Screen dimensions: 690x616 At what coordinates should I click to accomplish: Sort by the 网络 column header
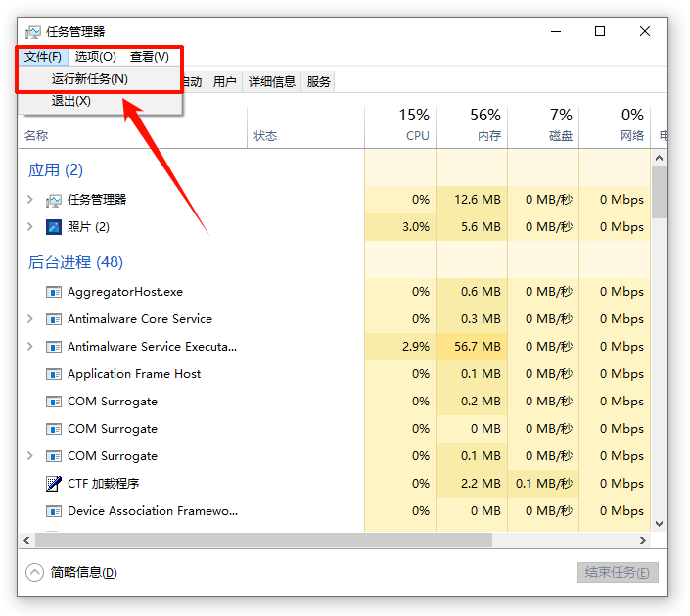tap(615, 126)
